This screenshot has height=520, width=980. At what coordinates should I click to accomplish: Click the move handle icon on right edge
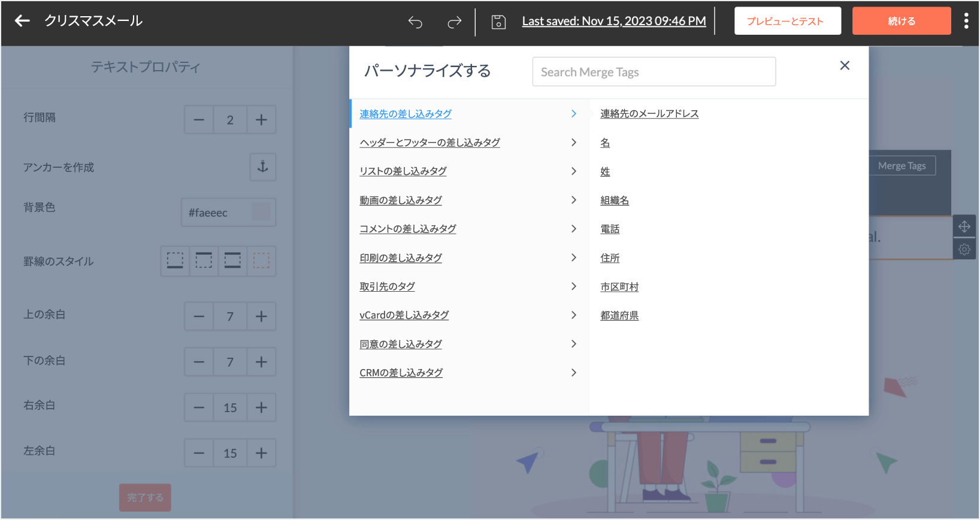964,226
